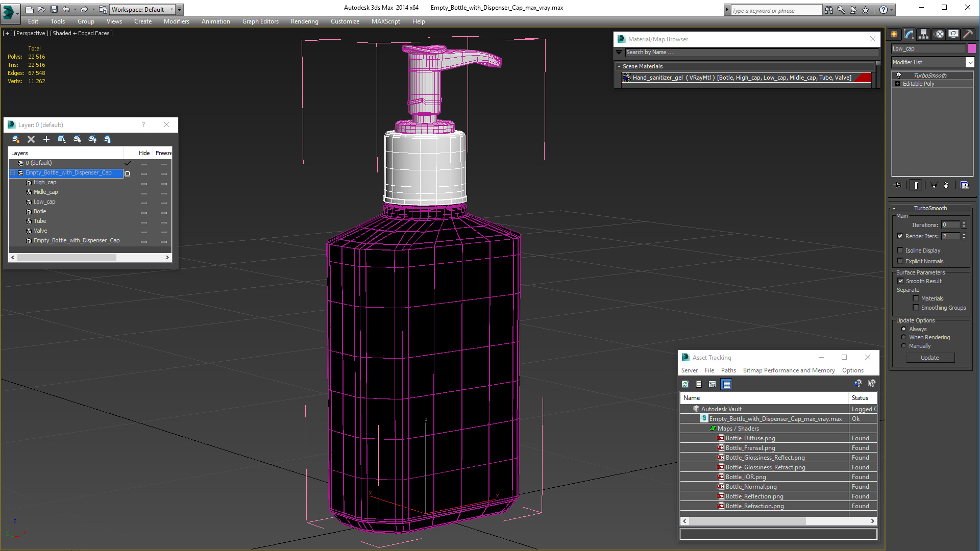980x551 pixels.
Task: Collapse Scene Materials group
Action: point(619,66)
